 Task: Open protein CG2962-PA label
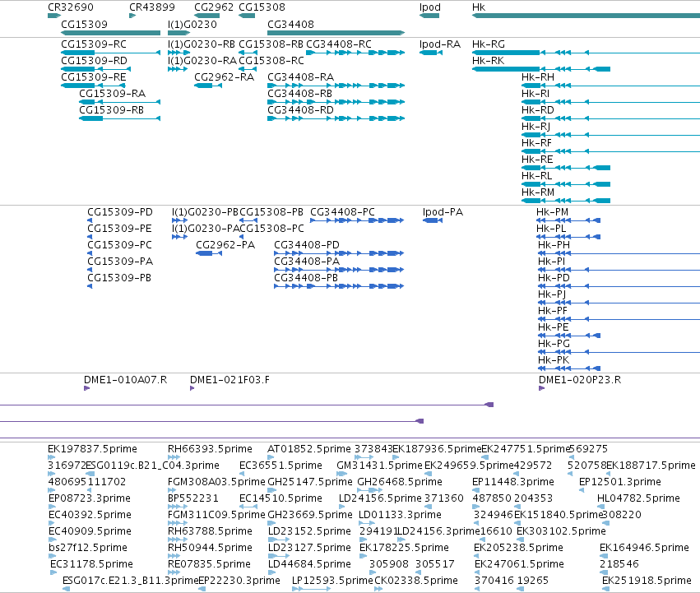225,245
